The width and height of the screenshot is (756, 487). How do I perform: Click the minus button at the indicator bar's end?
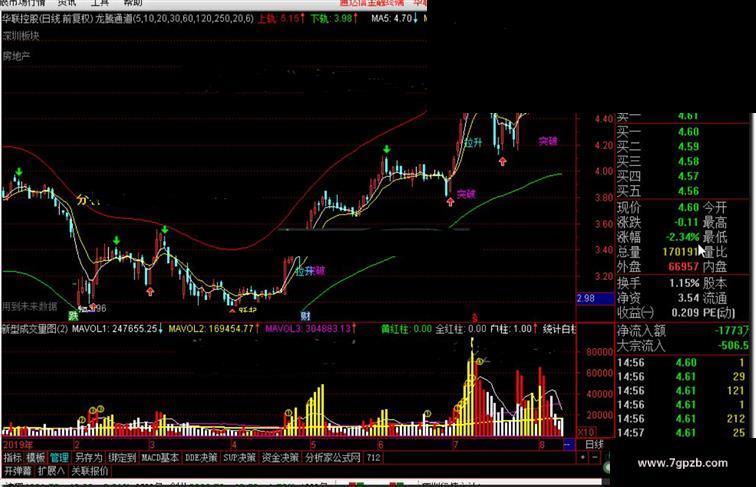[595, 457]
